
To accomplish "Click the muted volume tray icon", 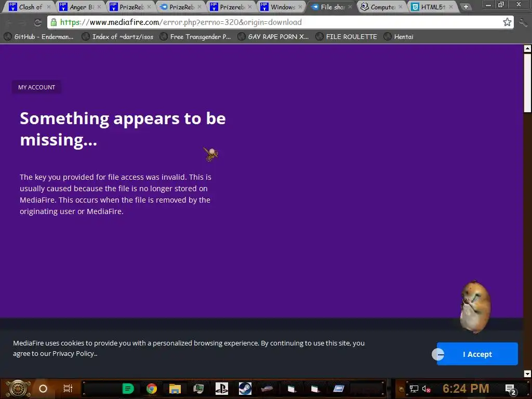I will click(426, 389).
